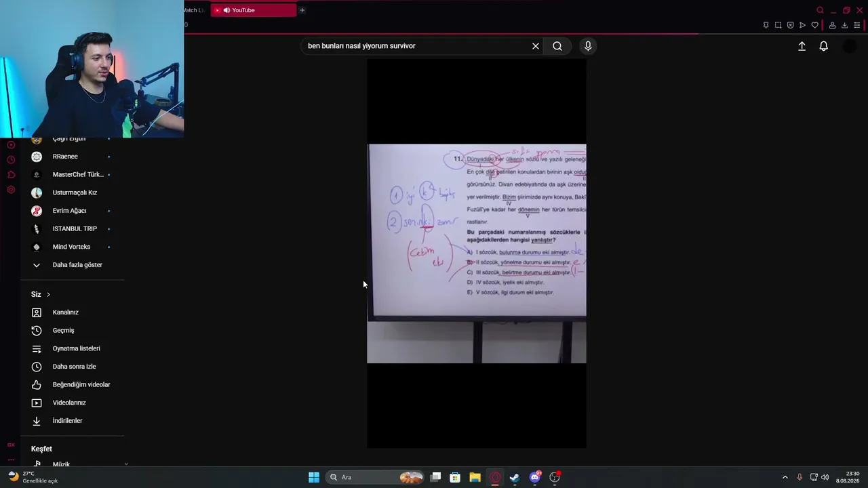Open a new browser tab

[x=302, y=10]
